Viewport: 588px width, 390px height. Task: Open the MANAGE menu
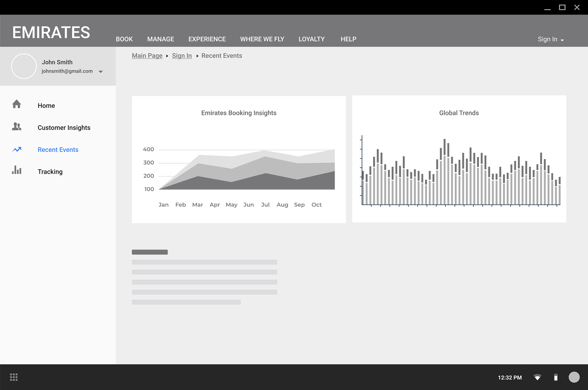(x=160, y=39)
